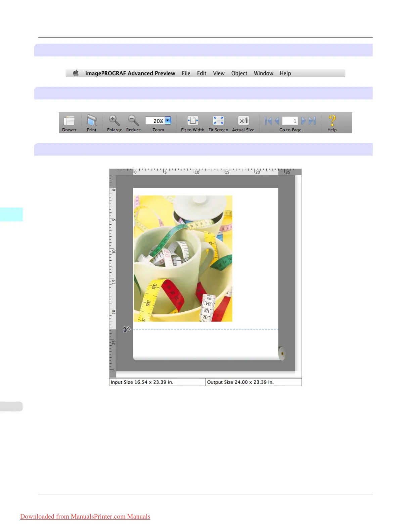
Task: Open the Object menu
Action: coord(239,73)
